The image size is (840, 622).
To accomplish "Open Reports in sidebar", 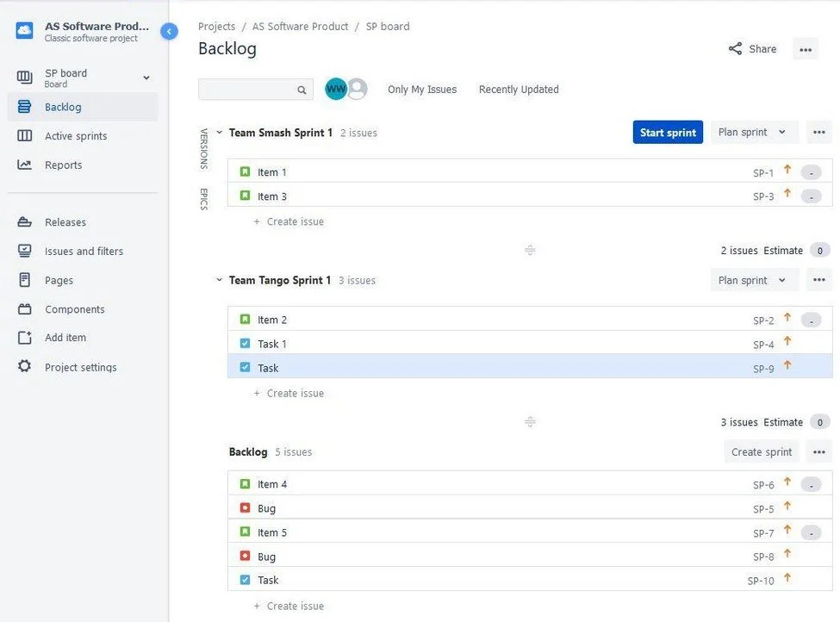I will [63, 165].
